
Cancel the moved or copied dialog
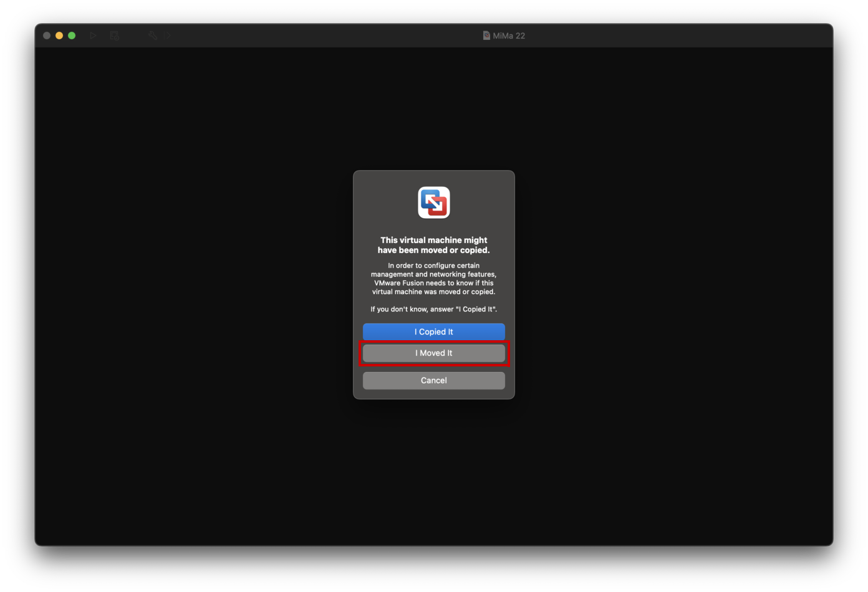point(434,380)
